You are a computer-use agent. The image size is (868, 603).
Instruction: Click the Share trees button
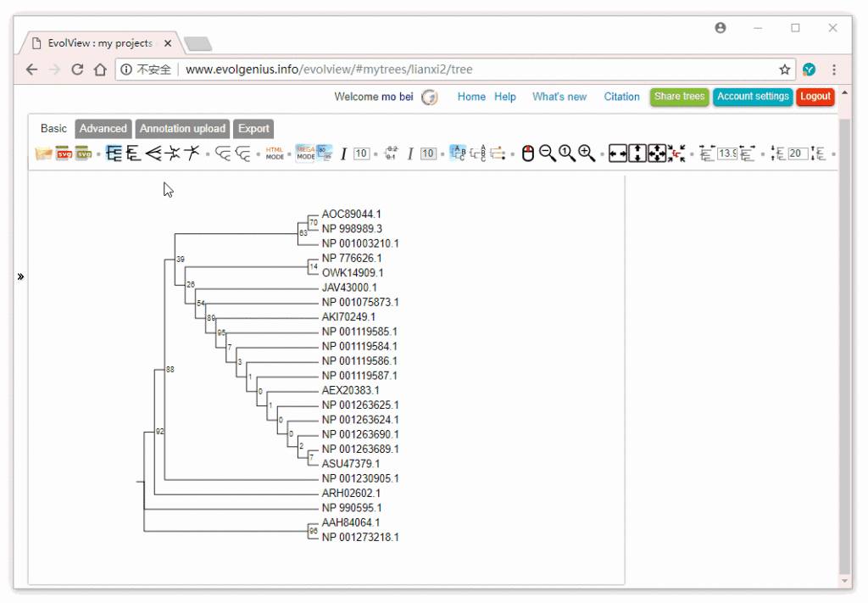[x=679, y=97]
